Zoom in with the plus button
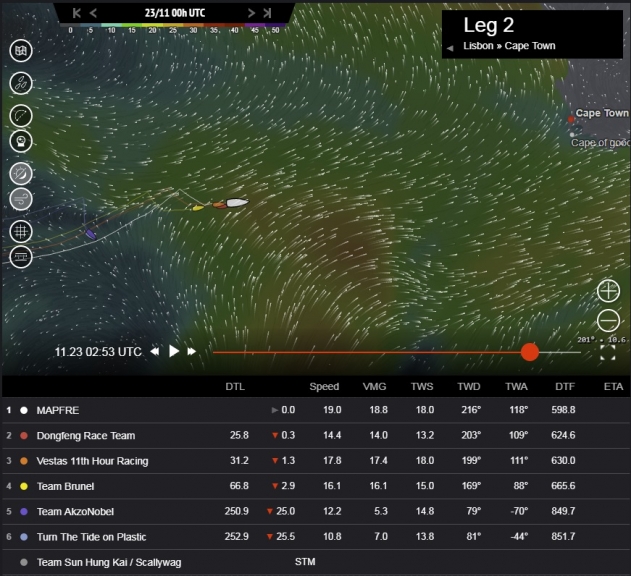Image resolution: width=631 pixels, height=576 pixels. (x=608, y=291)
